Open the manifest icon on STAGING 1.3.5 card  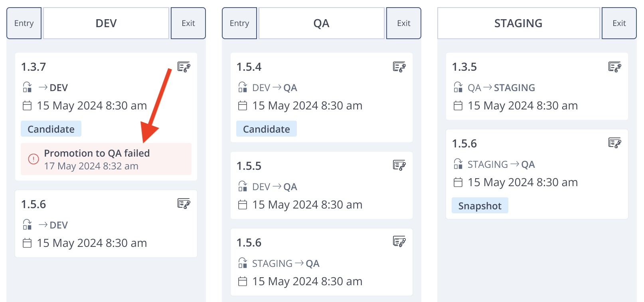click(x=614, y=67)
